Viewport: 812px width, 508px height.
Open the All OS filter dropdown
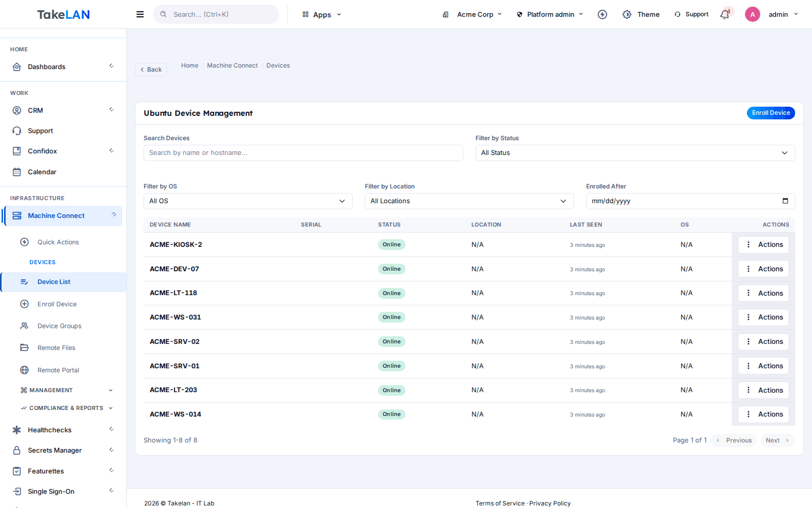(248, 201)
